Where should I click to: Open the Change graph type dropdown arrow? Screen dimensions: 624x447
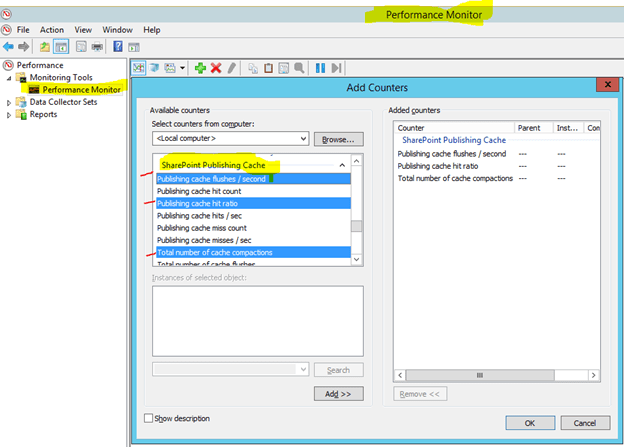(183, 67)
